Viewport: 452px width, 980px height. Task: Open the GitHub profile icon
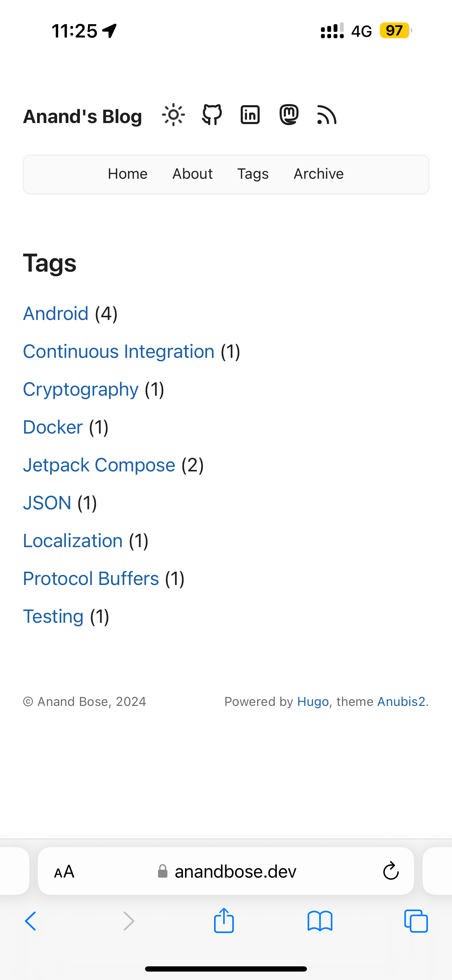click(x=212, y=115)
